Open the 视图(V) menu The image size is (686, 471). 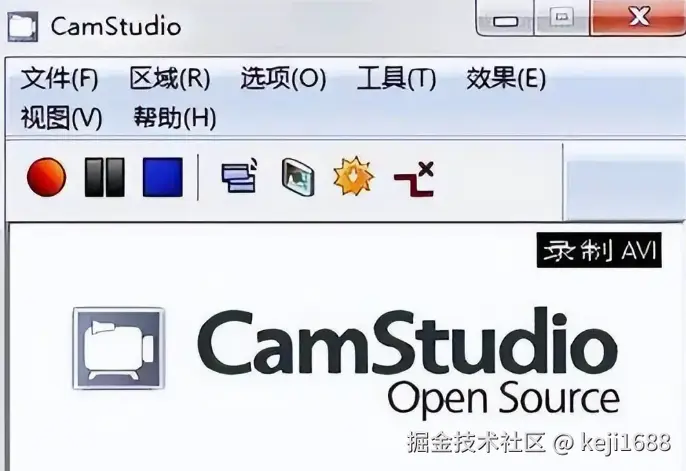coord(61,118)
